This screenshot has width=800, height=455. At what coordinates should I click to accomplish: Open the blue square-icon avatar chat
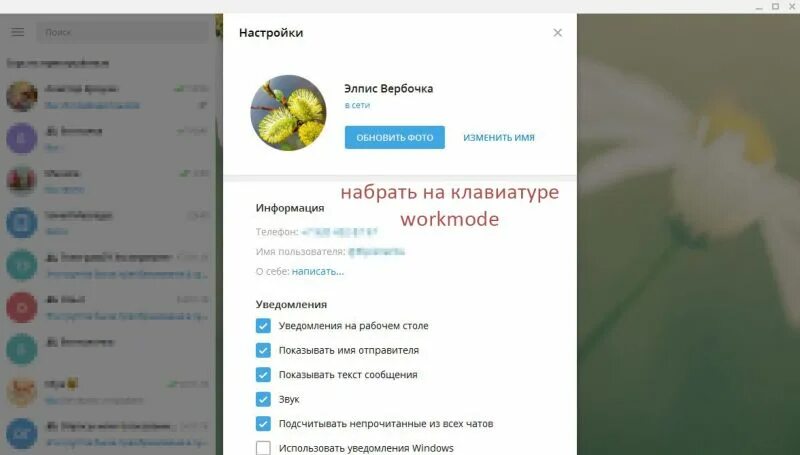pos(21,222)
